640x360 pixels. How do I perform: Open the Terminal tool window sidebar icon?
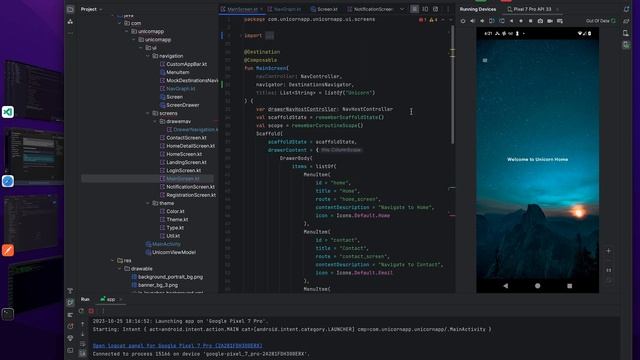coord(70,350)
